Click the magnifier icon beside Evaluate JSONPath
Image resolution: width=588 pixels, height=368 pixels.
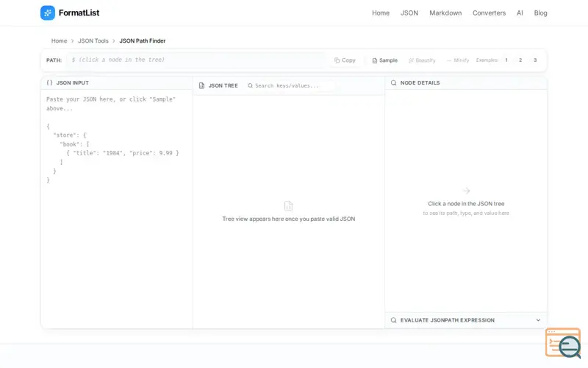pyautogui.click(x=393, y=320)
